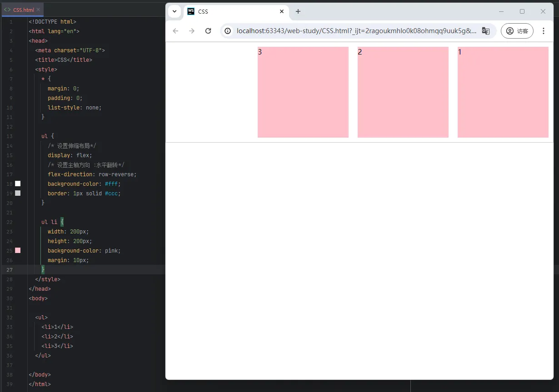Switch to the CSS.html editor tab
This screenshot has height=392, width=559.
pyautogui.click(x=23, y=10)
